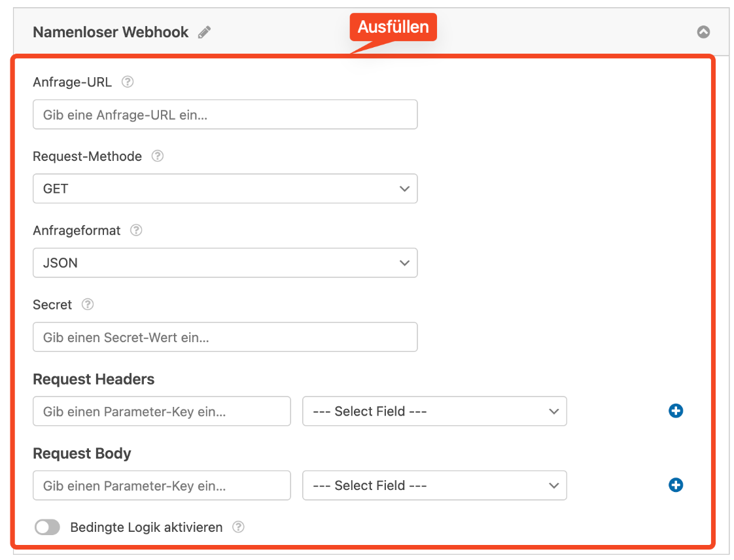This screenshot has width=734, height=560.
Task: Click help icon next to Request-Methode
Action: tap(158, 156)
